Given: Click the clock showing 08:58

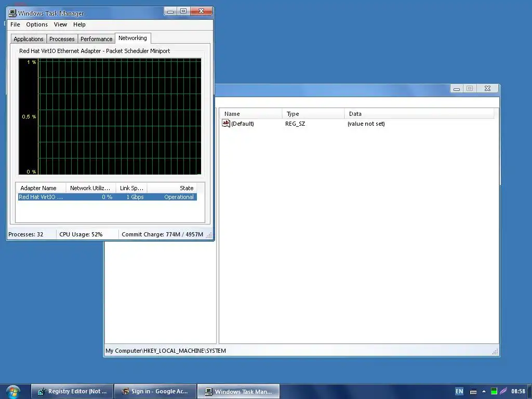Looking at the screenshot, I should point(518,392).
